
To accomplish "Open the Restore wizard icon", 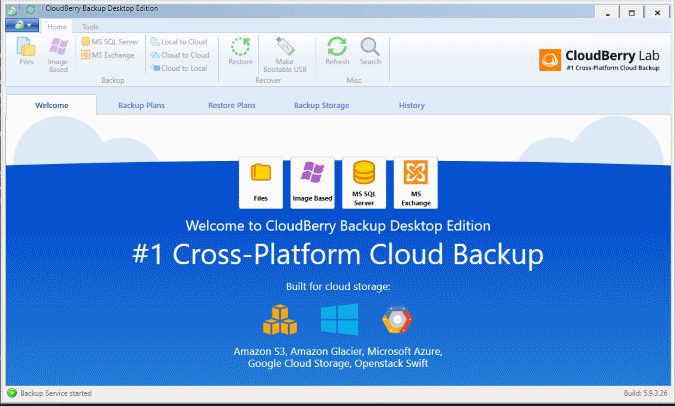I will (x=240, y=51).
